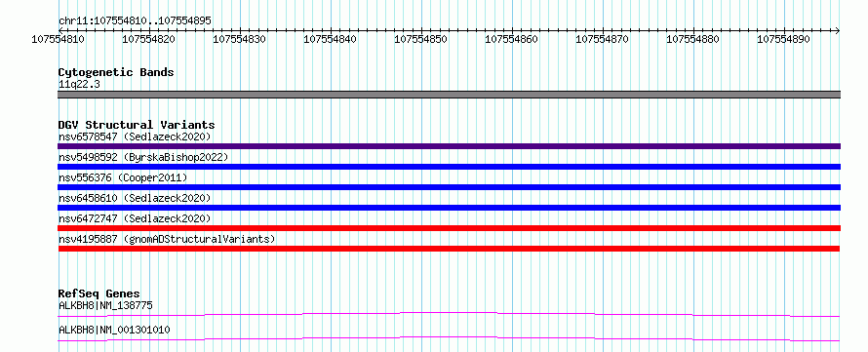Select the 11q22.3 band label

click(79, 85)
